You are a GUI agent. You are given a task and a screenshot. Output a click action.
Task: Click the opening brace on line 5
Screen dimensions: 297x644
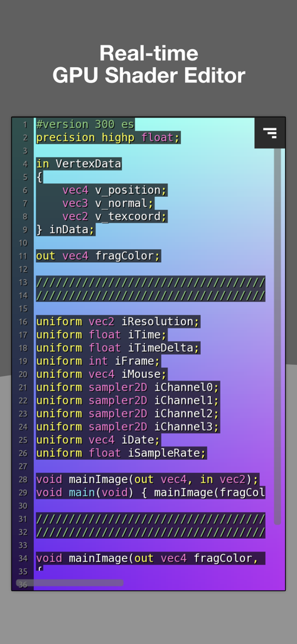pos(39,177)
